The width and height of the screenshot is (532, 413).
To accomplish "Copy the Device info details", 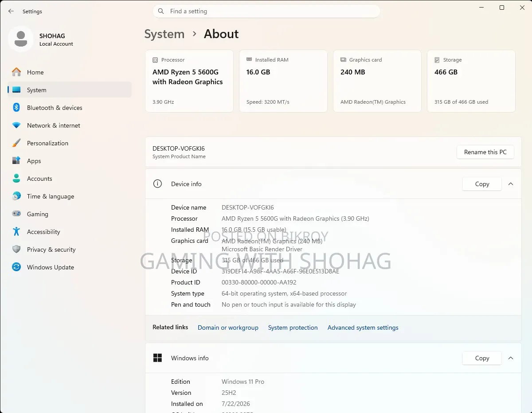I will pos(482,184).
